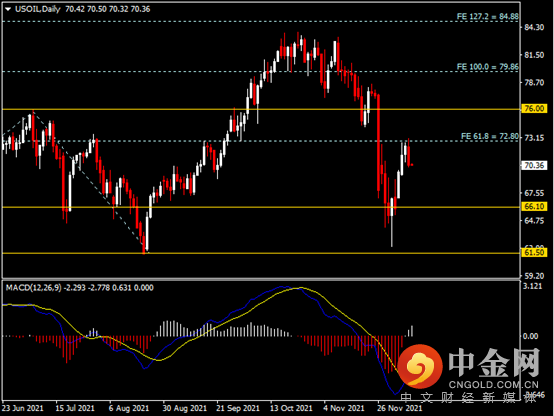
Task: Click the 15 Jul 2021 date label
Action: click(x=75, y=408)
